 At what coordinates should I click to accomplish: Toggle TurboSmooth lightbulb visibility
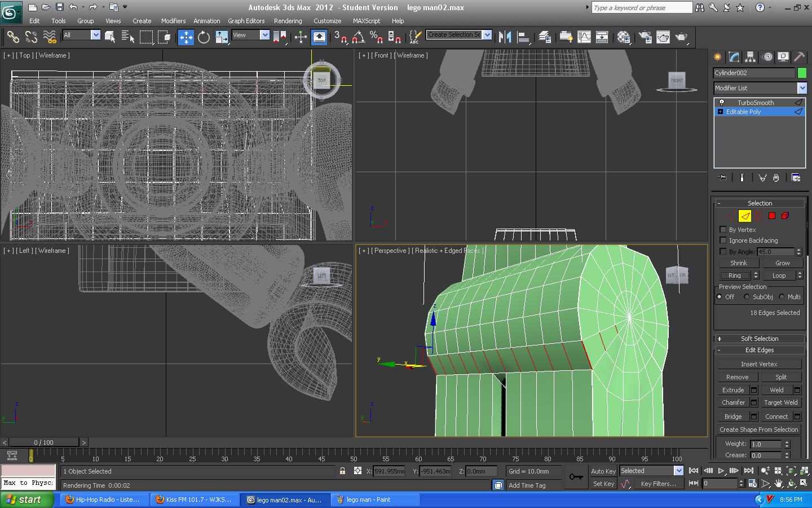(x=721, y=103)
